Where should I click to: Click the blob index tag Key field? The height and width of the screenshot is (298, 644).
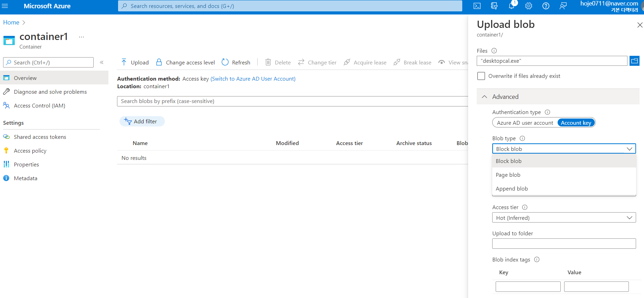pyautogui.click(x=528, y=287)
